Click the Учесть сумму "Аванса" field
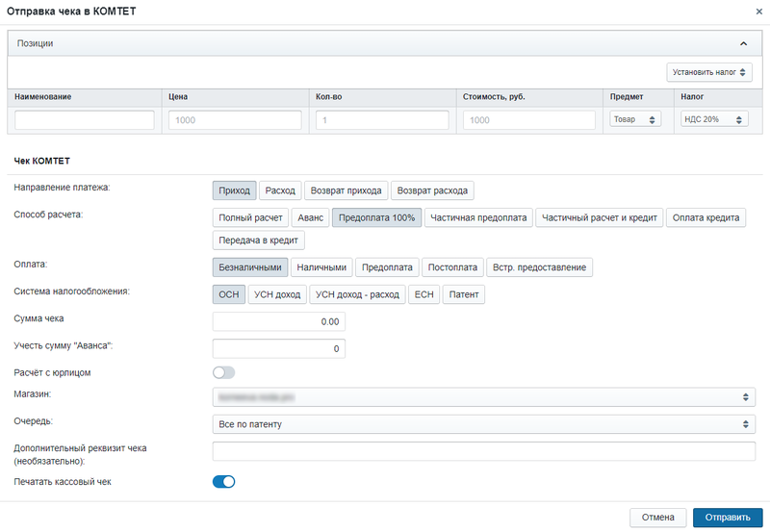The image size is (770, 532). point(279,348)
